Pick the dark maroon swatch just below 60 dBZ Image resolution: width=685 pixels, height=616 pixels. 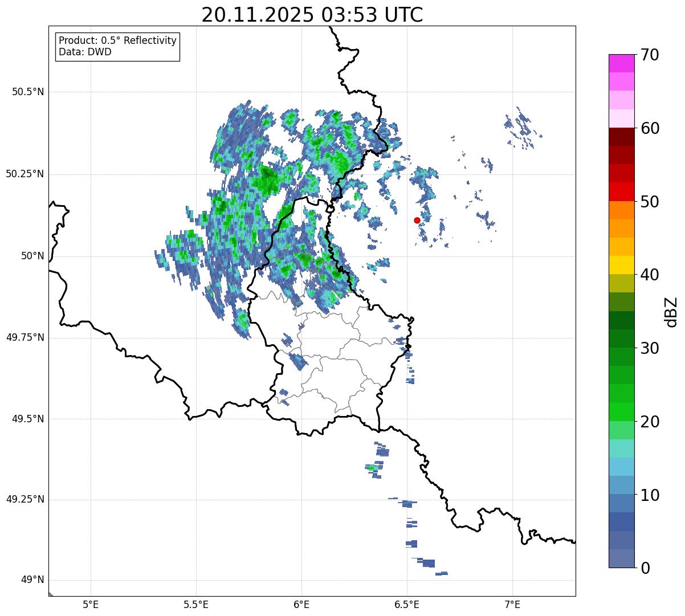[621, 137]
